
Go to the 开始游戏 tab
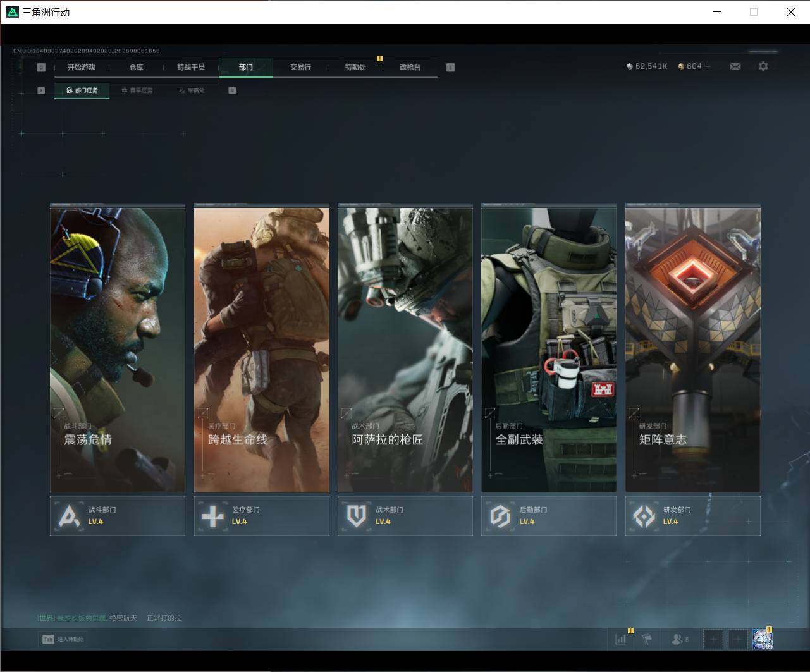(x=82, y=67)
